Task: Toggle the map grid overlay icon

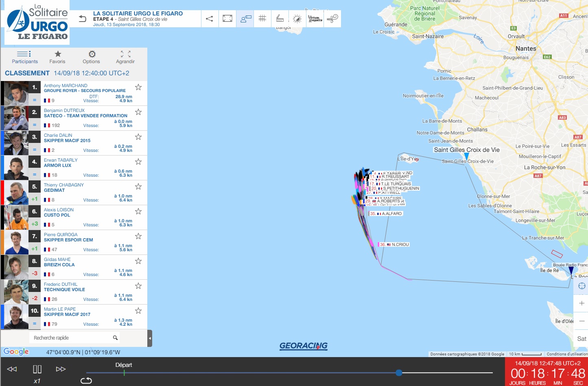Action: click(x=262, y=19)
